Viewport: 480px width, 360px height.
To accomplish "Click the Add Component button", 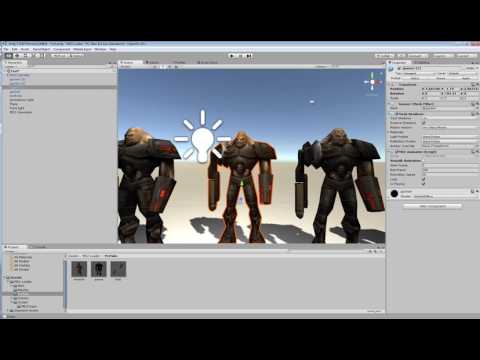I will 433,206.
